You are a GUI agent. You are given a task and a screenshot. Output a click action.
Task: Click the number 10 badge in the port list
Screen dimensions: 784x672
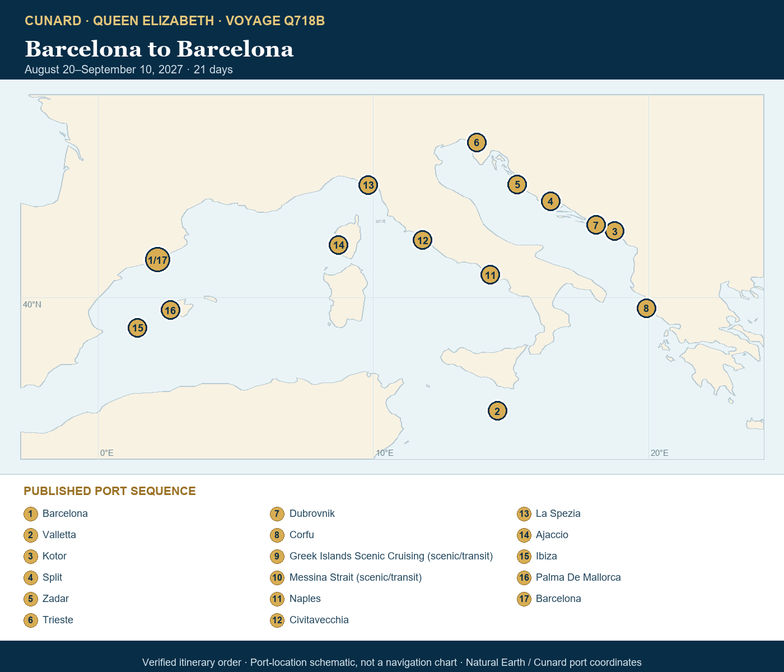point(277,578)
